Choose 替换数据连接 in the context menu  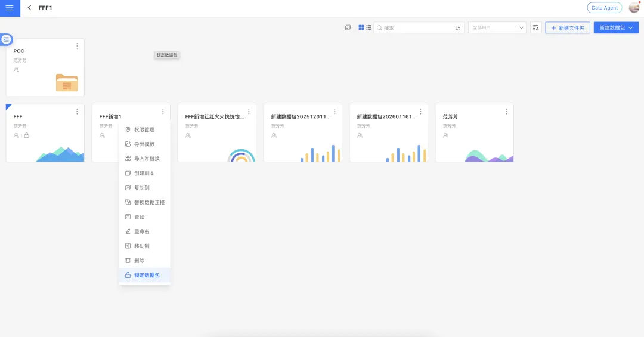coord(144,203)
